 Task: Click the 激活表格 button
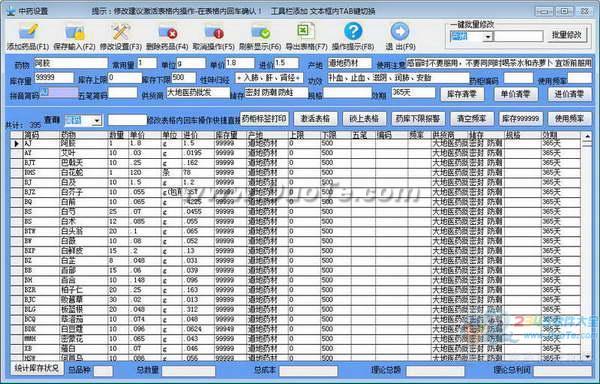315,119
